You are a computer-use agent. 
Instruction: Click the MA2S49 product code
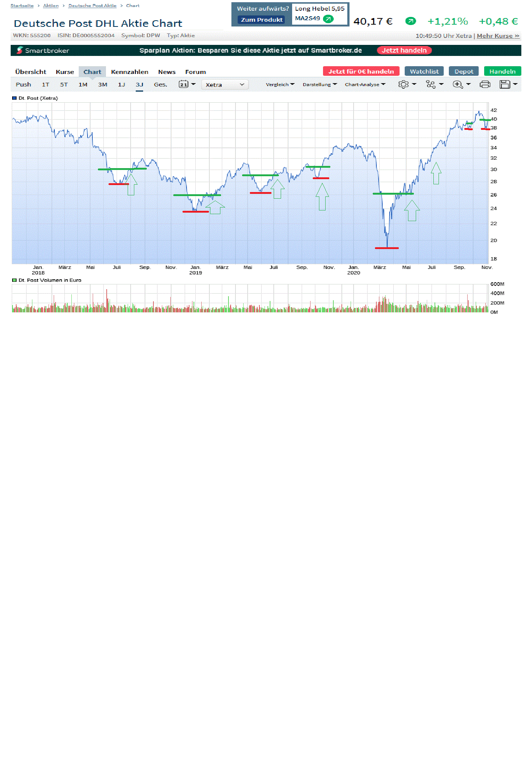308,18
